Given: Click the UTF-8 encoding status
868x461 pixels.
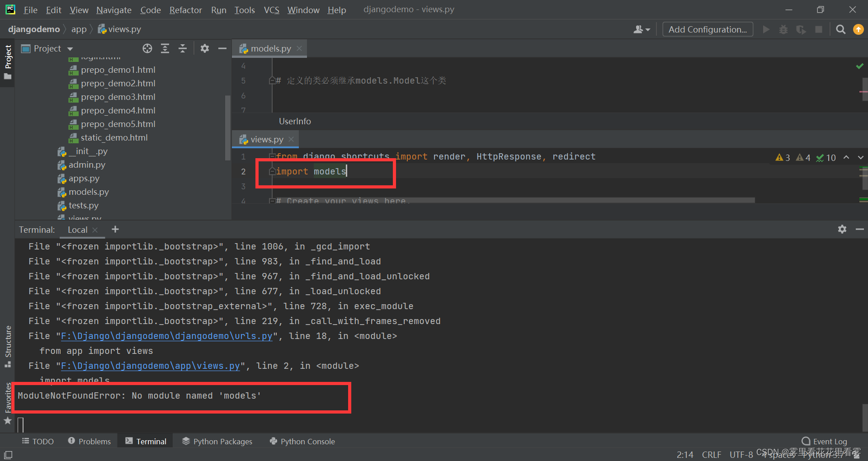Looking at the screenshot, I should tap(741, 454).
